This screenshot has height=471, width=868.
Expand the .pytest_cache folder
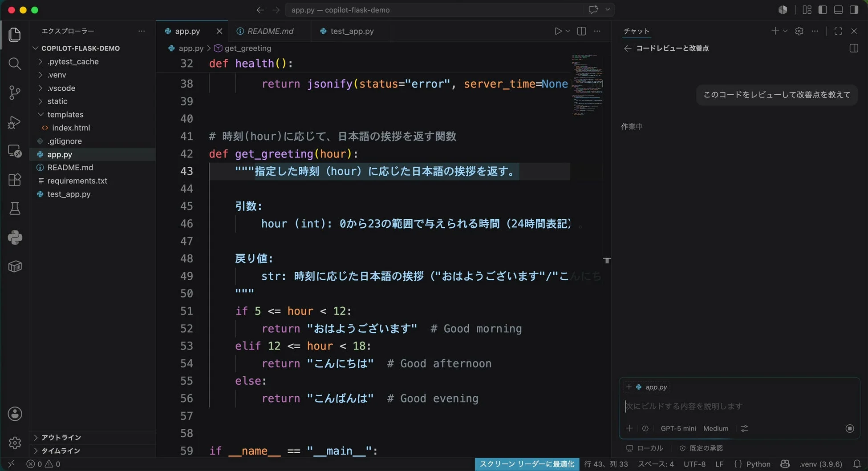tap(73, 61)
